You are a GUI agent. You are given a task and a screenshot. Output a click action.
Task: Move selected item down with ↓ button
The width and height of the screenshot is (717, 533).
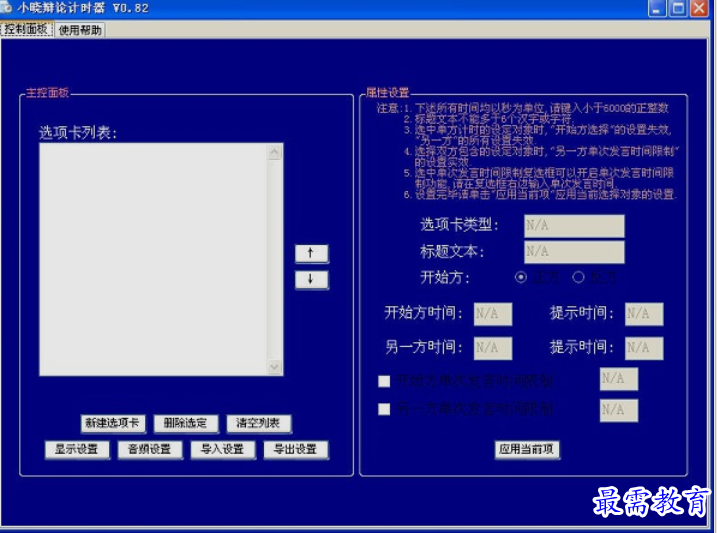coord(311,279)
